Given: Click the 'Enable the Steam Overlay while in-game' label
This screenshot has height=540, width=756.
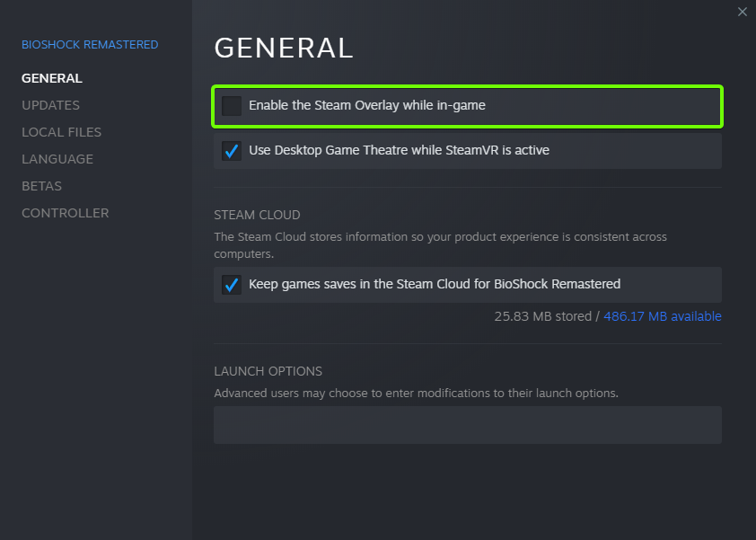Looking at the screenshot, I should coord(366,106).
